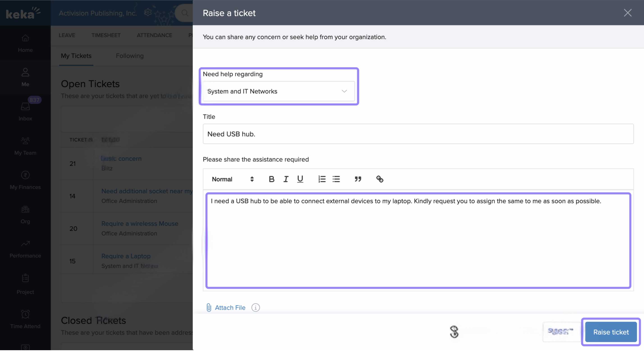Open the settings gear beside company name
Screen dimensions: 644x352
148,12
